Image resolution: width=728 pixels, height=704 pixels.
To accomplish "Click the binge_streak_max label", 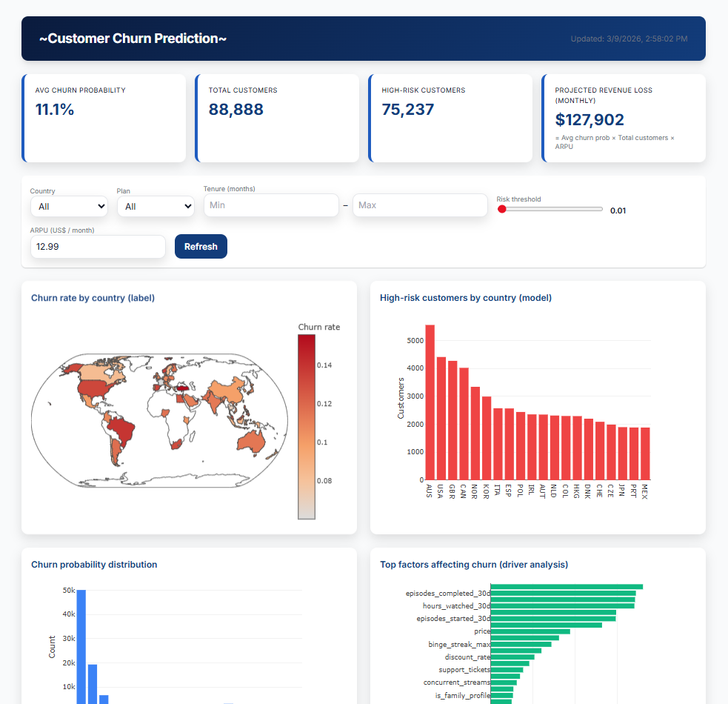I will click(459, 645).
